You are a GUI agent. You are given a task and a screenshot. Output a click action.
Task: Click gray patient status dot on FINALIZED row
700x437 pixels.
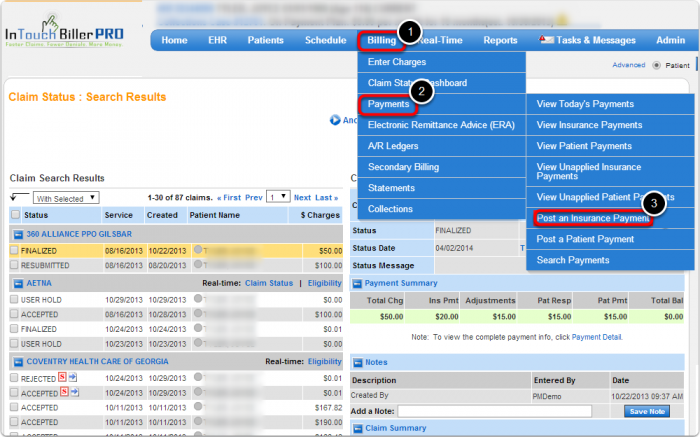tap(201, 250)
